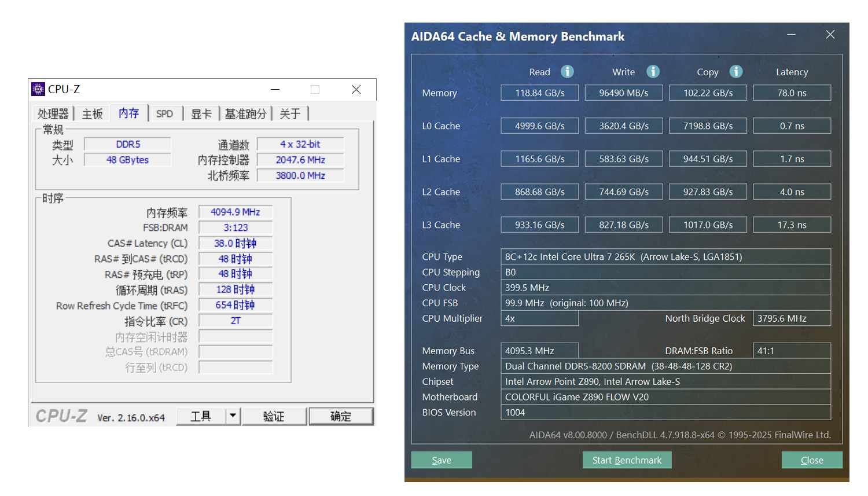
Task: Click the CPU FSB field in AIDA64
Action: click(666, 303)
